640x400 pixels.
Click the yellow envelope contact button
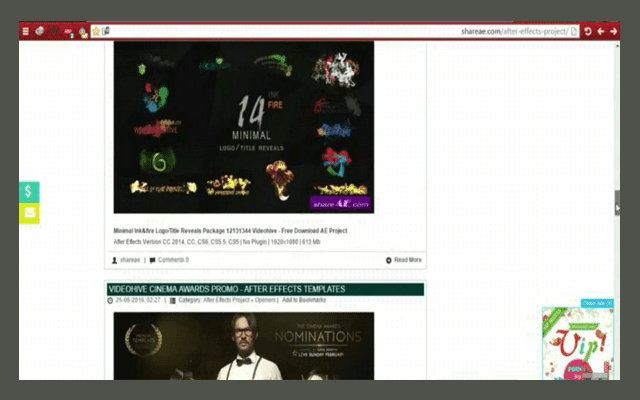pyautogui.click(x=29, y=213)
